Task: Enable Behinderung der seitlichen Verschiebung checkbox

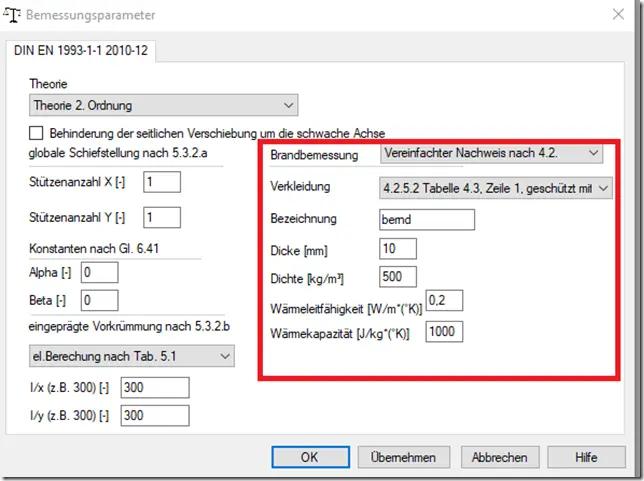Action: (x=36, y=133)
